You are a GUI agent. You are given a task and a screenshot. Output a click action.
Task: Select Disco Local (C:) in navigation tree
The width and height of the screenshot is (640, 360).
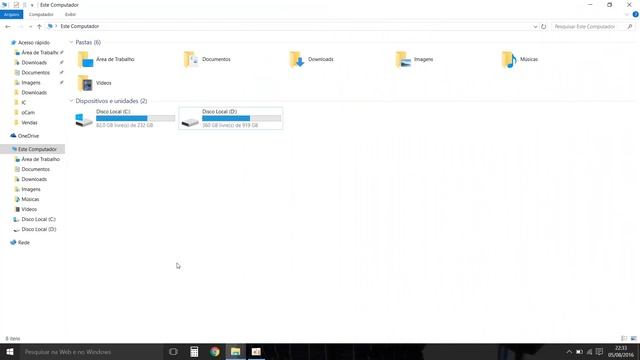pyautogui.click(x=38, y=219)
